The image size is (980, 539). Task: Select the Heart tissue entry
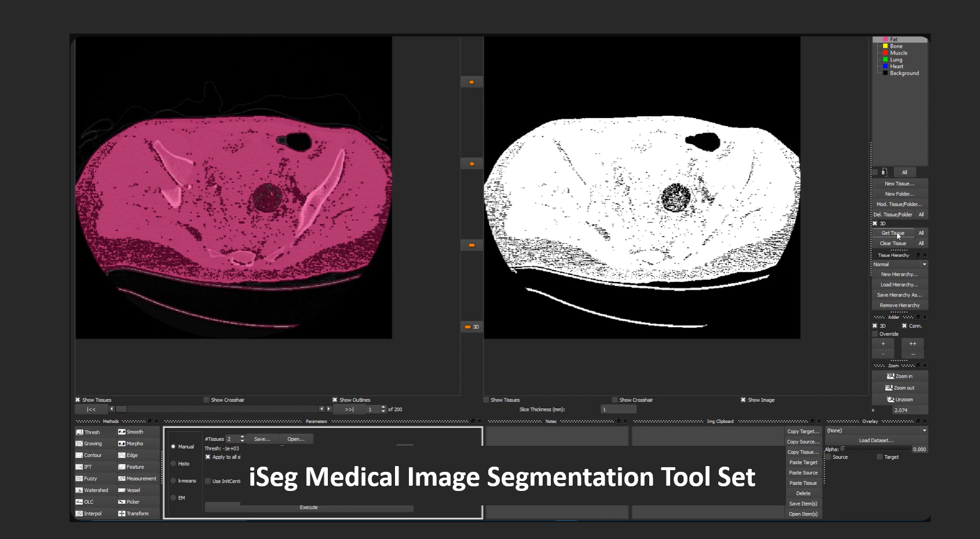(896, 67)
